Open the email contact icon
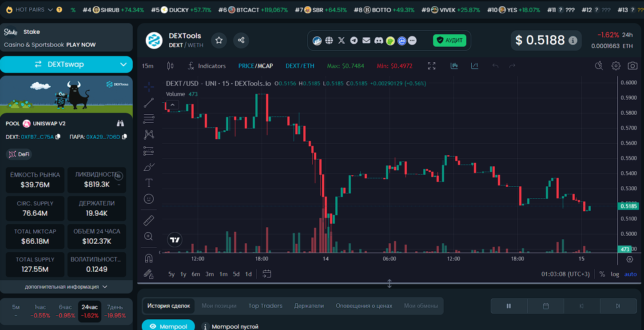The height and width of the screenshot is (330, 644). coord(366,40)
